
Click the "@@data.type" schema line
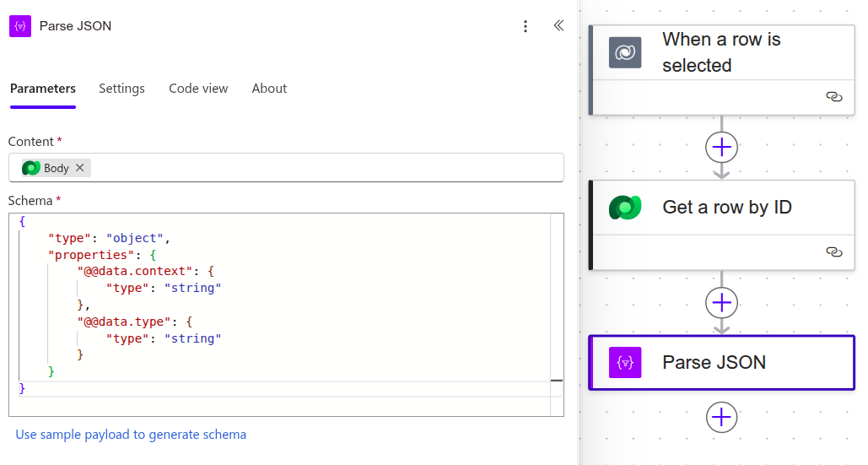click(x=134, y=322)
